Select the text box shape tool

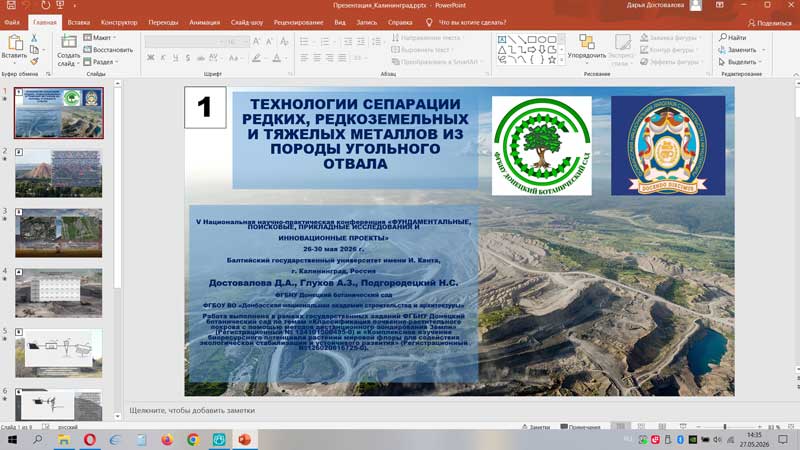tap(502, 39)
